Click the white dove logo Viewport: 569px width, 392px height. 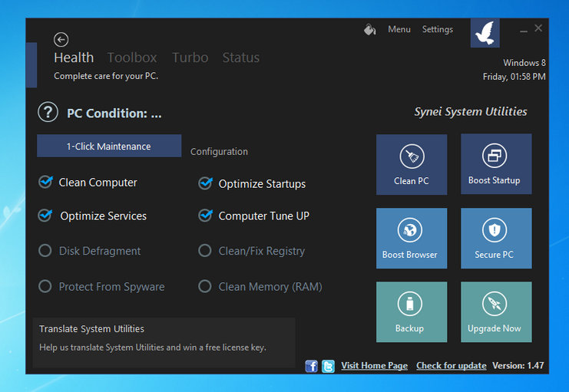coord(485,33)
